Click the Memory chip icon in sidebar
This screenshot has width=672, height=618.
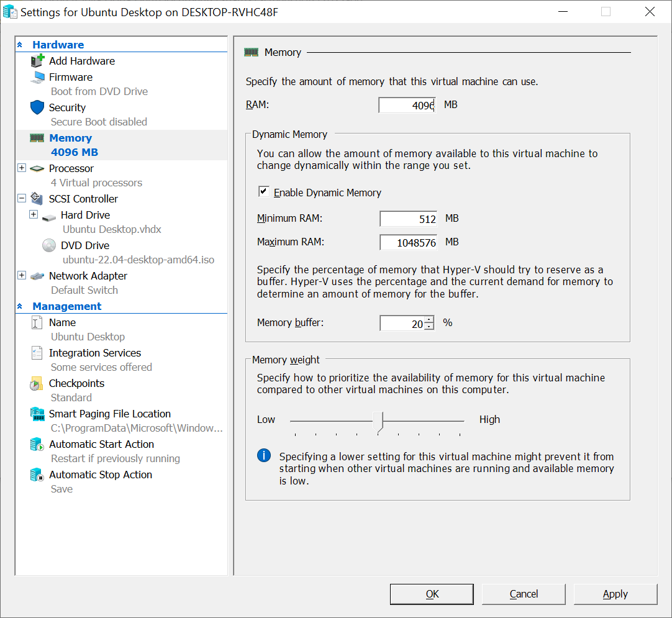point(37,138)
